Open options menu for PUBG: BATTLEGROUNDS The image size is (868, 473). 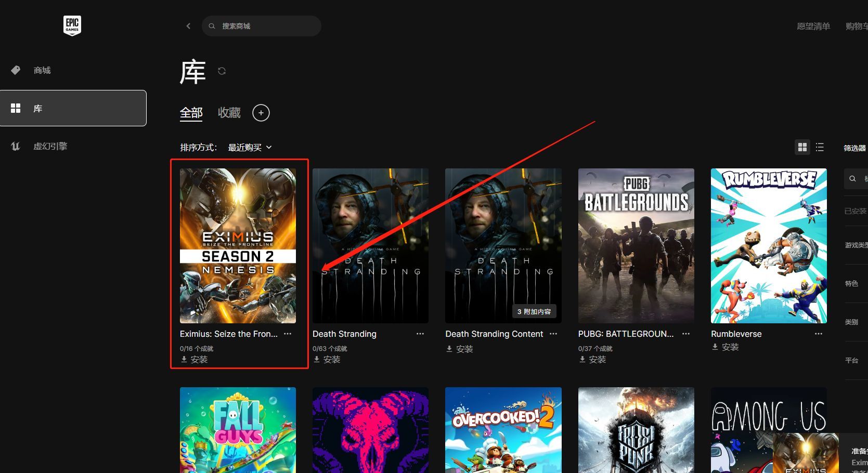click(685, 334)
